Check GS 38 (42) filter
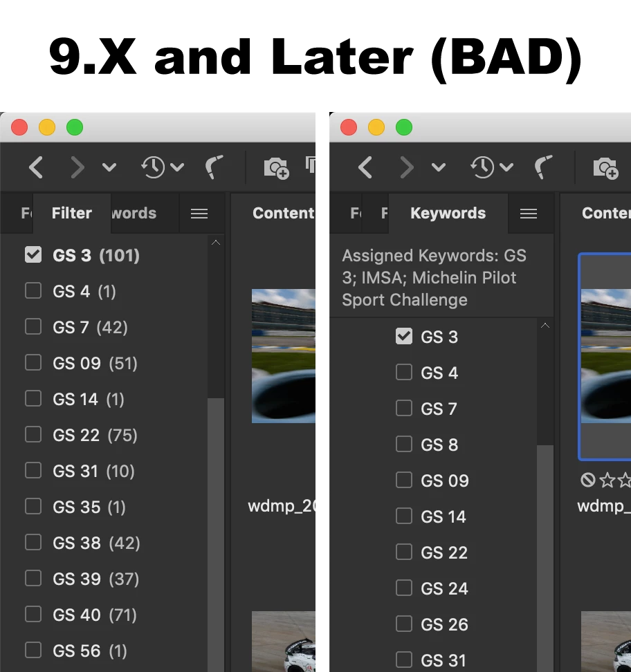631x672 pixels. coord(33,543)
